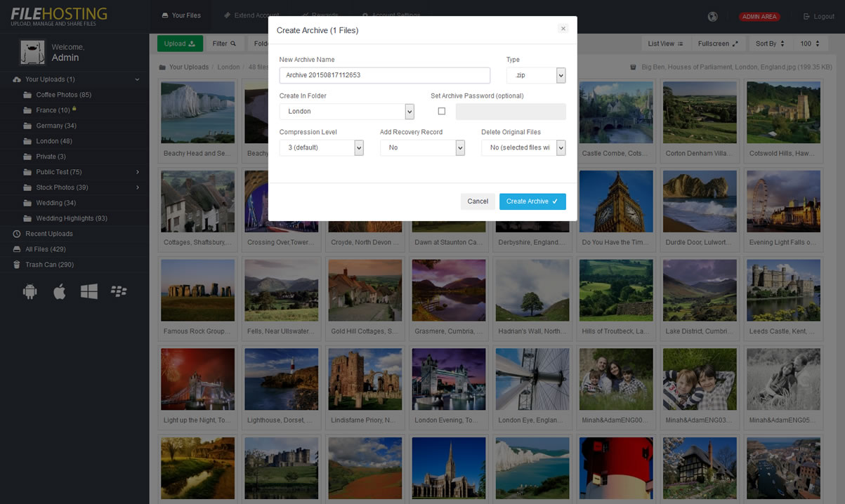Viewport: 845px width, 504px height.
Task: Select the Light up the Night thumbnail
Action: click(197, 379)
